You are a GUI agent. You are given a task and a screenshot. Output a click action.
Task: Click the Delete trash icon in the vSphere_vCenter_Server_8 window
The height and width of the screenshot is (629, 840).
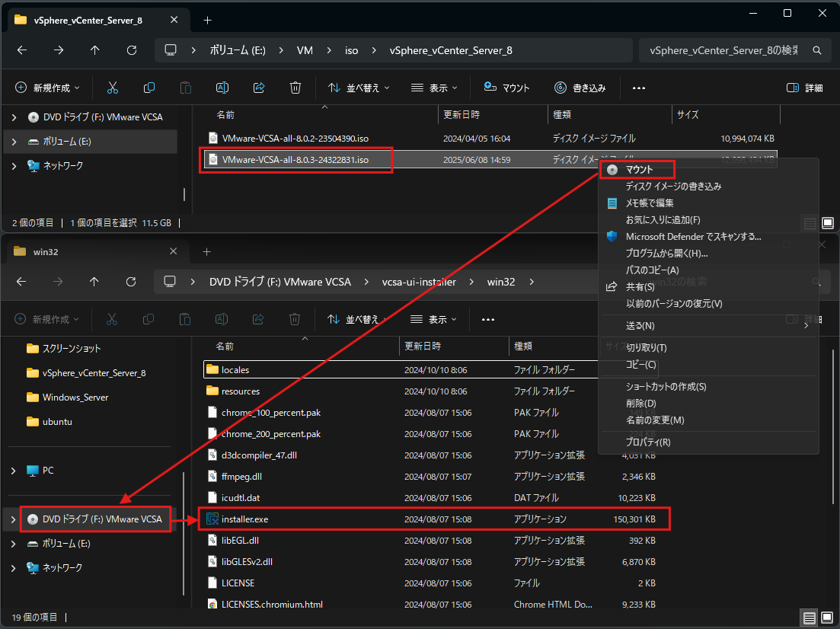pos(295,88)
